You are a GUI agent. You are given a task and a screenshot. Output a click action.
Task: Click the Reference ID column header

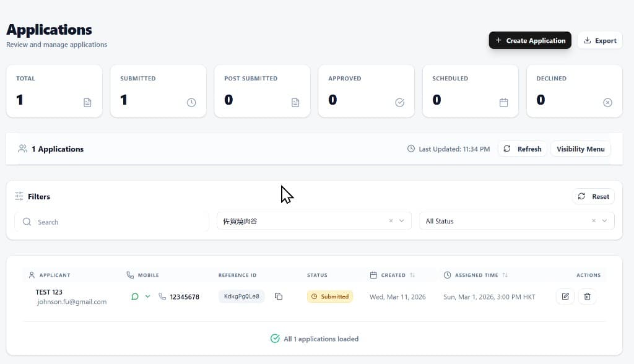click(237, 275)
